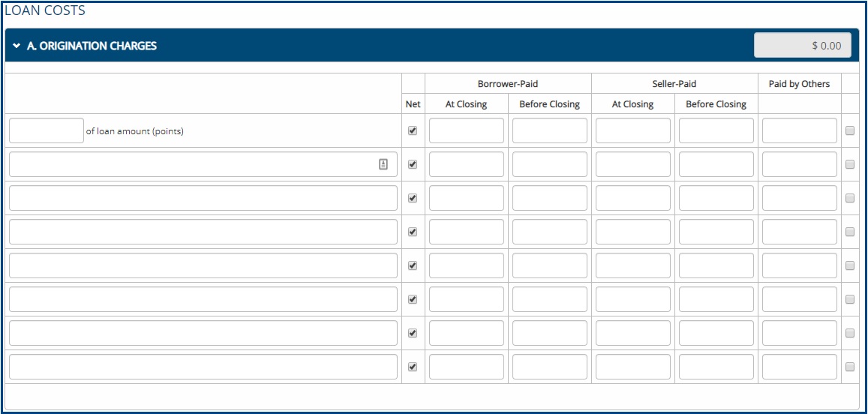Screen dimensions: 868x414
Task: Click Seller-Paid At Closing field in points row
Action: tap(632, 130)
